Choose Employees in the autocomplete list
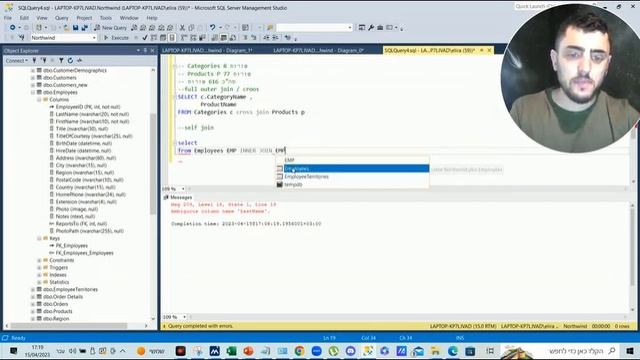The width and height of the screenshot is (640, 360). pos(352,169)
